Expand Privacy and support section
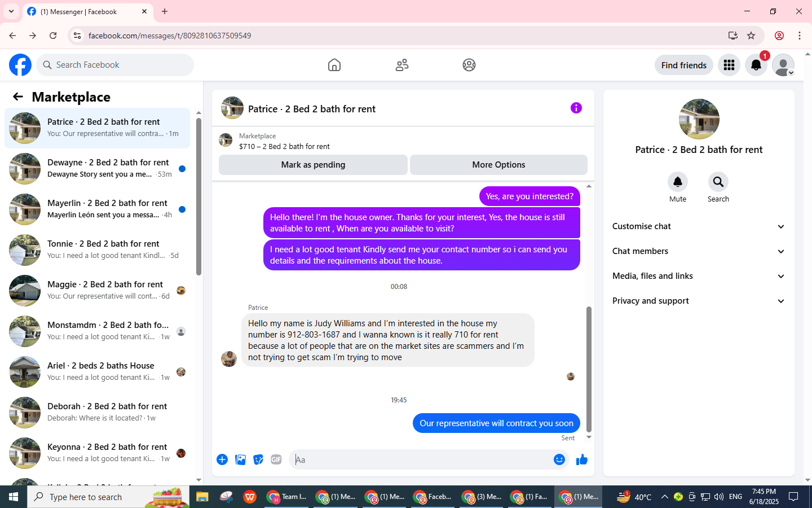This screenshot has height=508, width=812. click(699, 301)
